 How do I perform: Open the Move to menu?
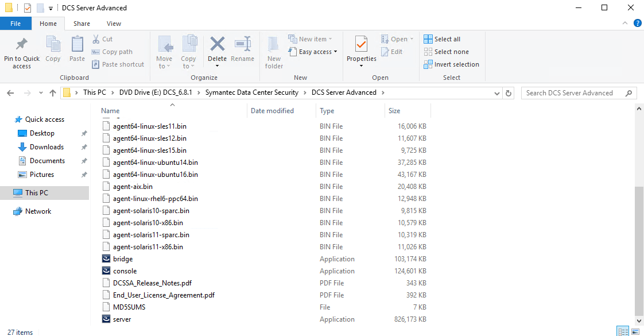coord(164,52)
